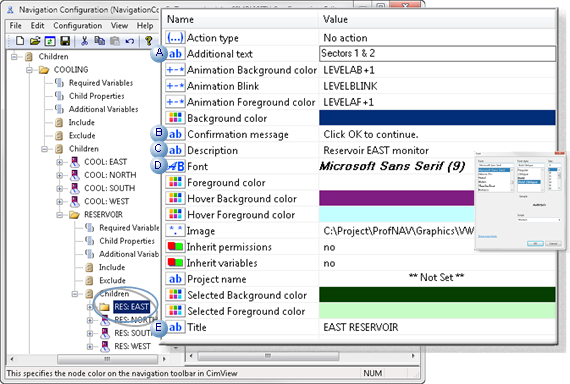The width and height of the screenshot is (570, 384).
Task: Click the Save floppy disk icon
Action: 65,41
